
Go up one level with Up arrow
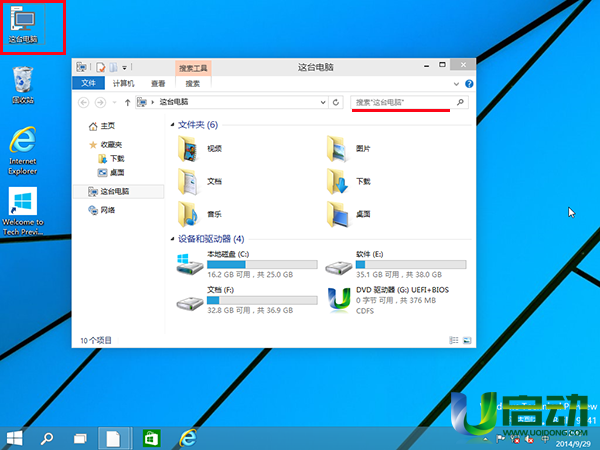point(127,102)
